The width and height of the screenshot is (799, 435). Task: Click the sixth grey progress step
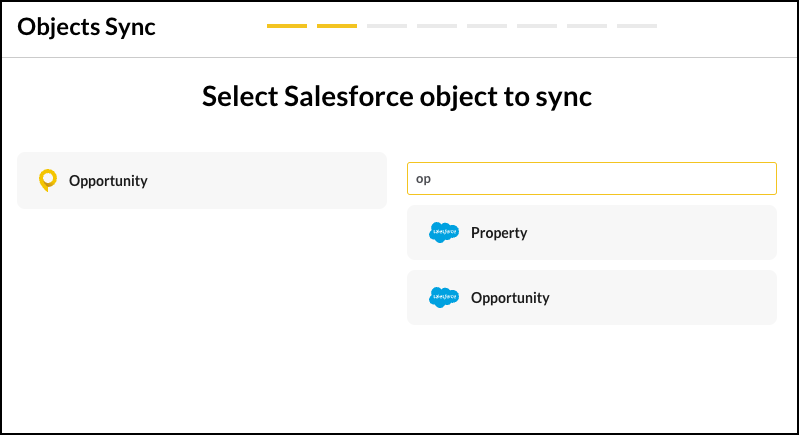(x=537, y=26)
